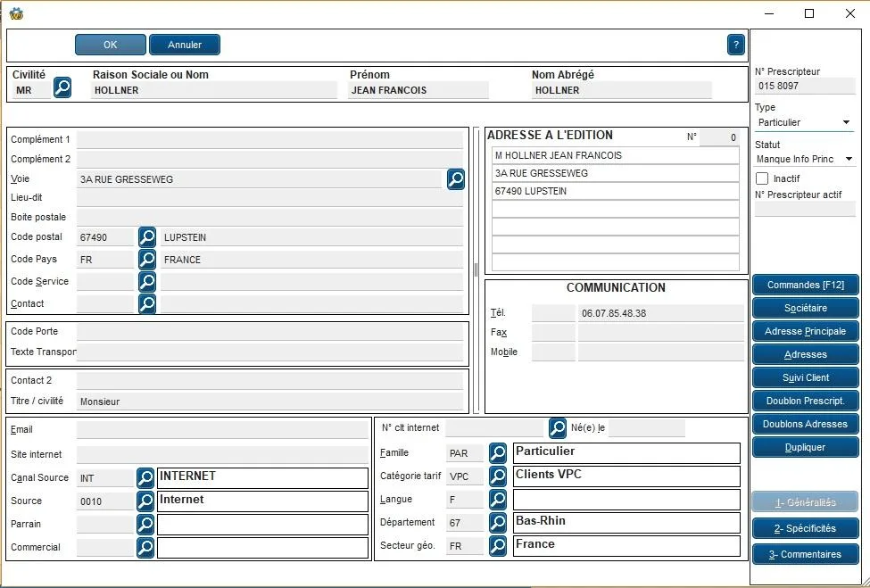Open Département lookup magnifier
870x588 pixels.
click(x=498, y=523)
